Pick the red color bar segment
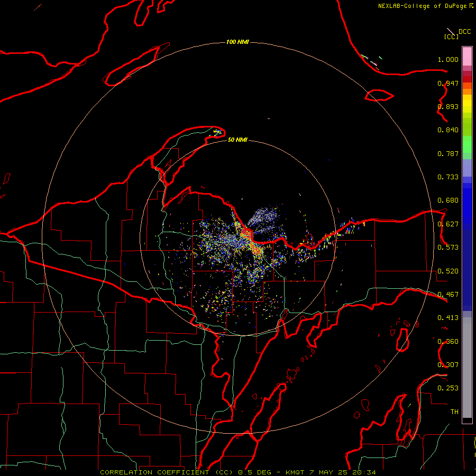 coord(467,79)
